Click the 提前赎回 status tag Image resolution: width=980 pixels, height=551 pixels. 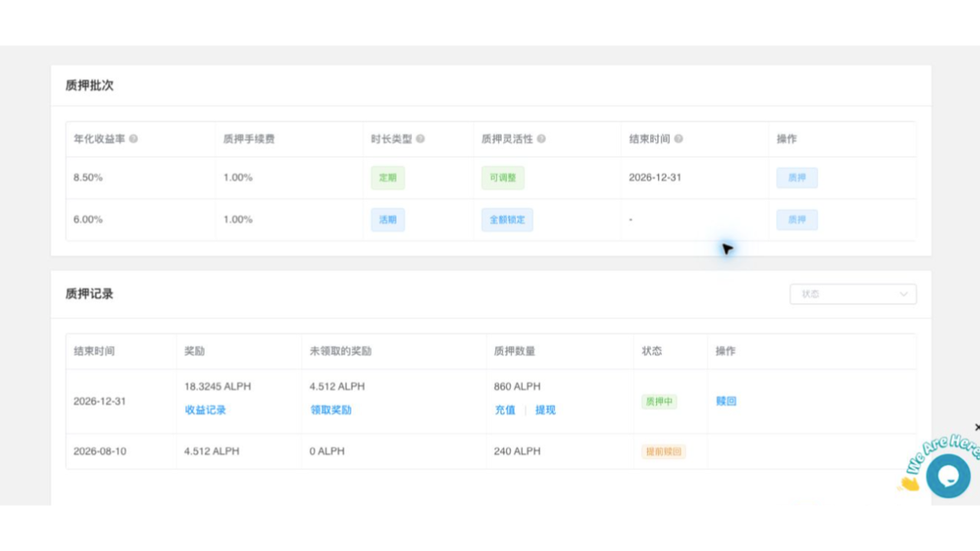point(663,452)
